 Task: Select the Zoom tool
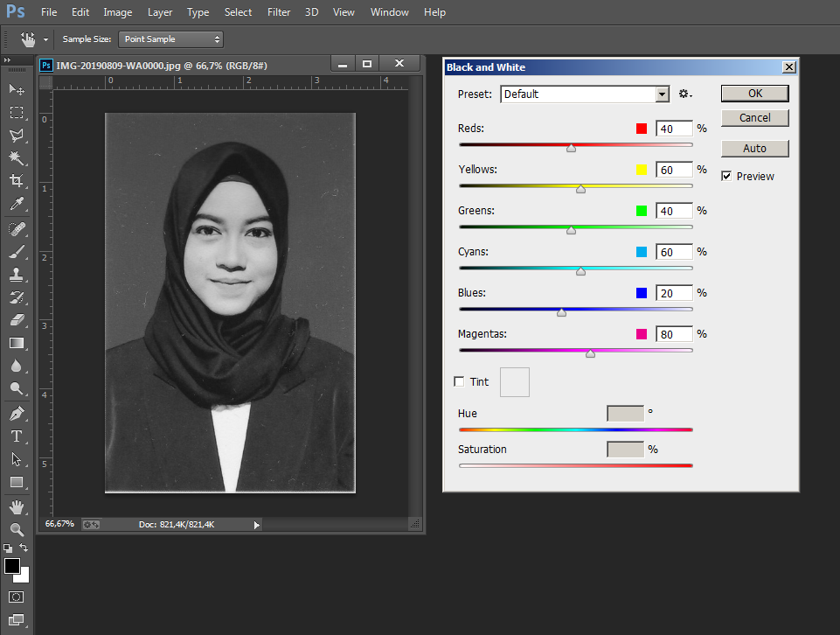point(17,529)
